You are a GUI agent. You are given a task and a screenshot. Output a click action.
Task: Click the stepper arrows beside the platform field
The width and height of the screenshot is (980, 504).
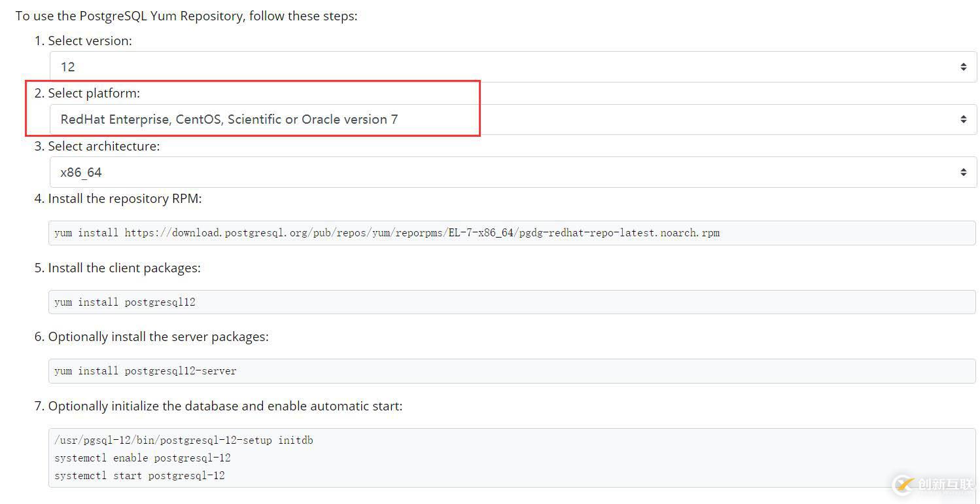962,119
